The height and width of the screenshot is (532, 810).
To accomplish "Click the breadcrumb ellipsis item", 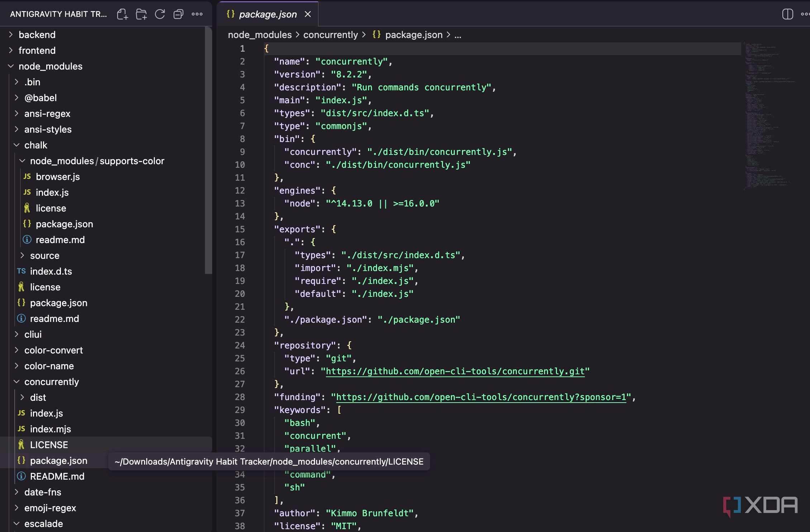I will point(458,35).
